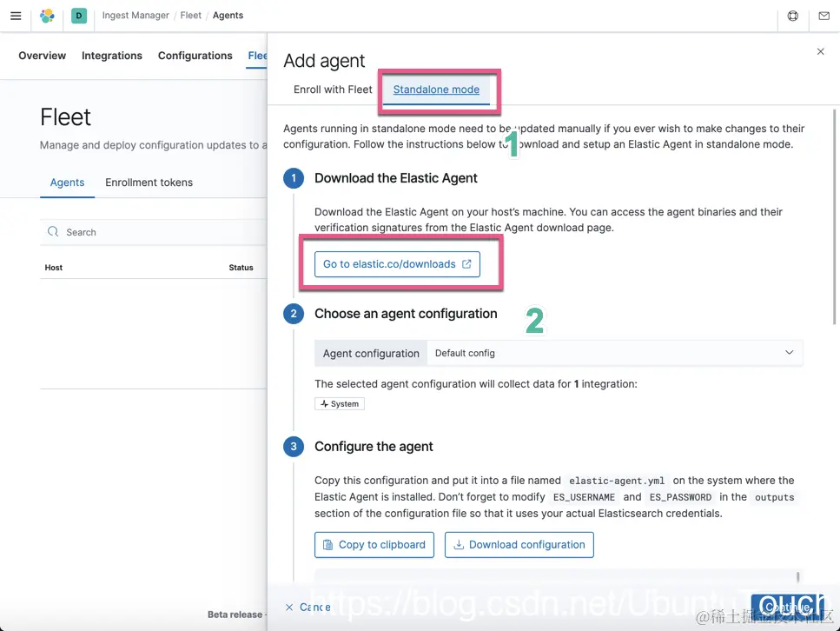Open the hamburger navigation menu

coord(16,16)
